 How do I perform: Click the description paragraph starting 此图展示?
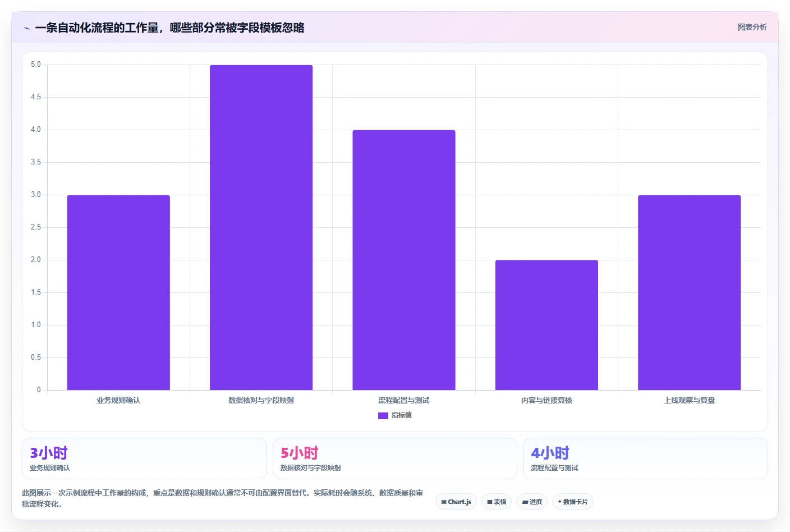pos(223,498)
